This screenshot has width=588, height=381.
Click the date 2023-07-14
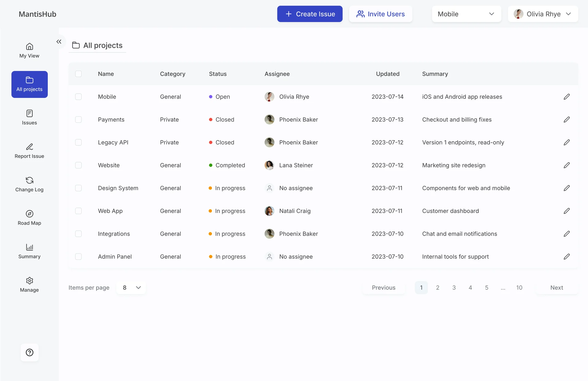[x=387, y=97]
